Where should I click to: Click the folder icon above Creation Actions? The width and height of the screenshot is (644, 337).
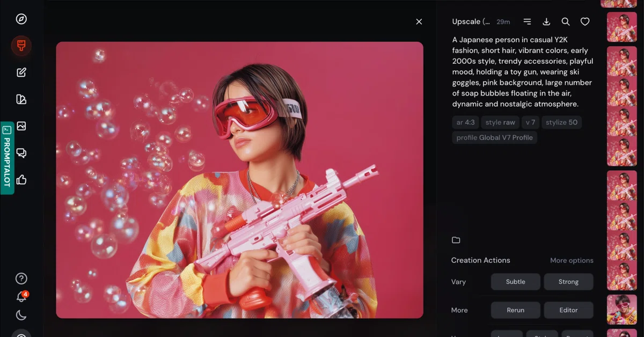pos(456,240)
